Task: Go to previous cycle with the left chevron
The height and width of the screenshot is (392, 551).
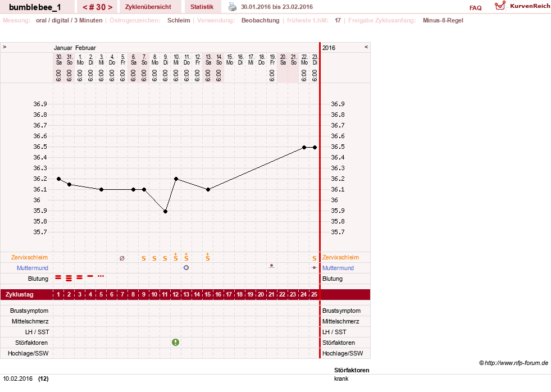Action: [x=85, y=7]
